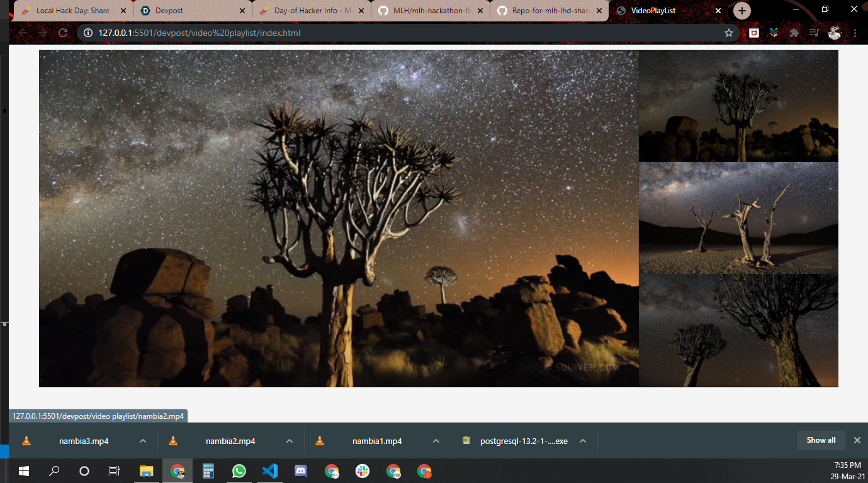Open the downloaded nambia1.mp4 file

click(x=377, y=441)
